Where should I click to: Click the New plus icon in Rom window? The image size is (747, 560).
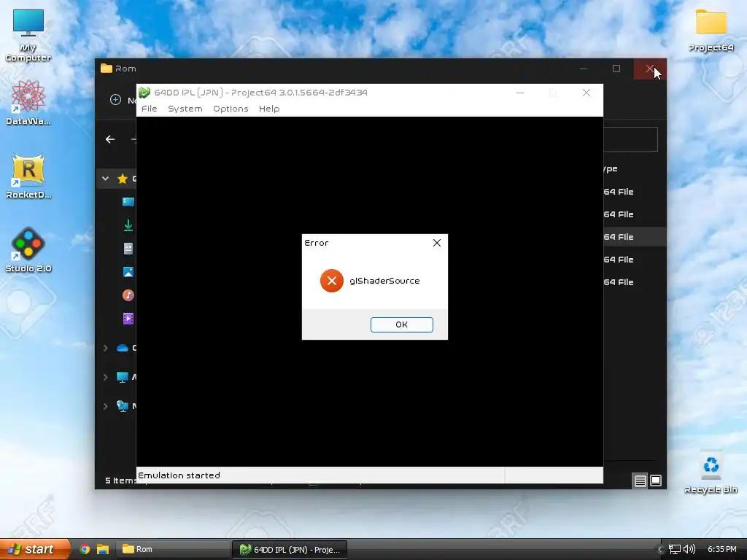[115, 99]
